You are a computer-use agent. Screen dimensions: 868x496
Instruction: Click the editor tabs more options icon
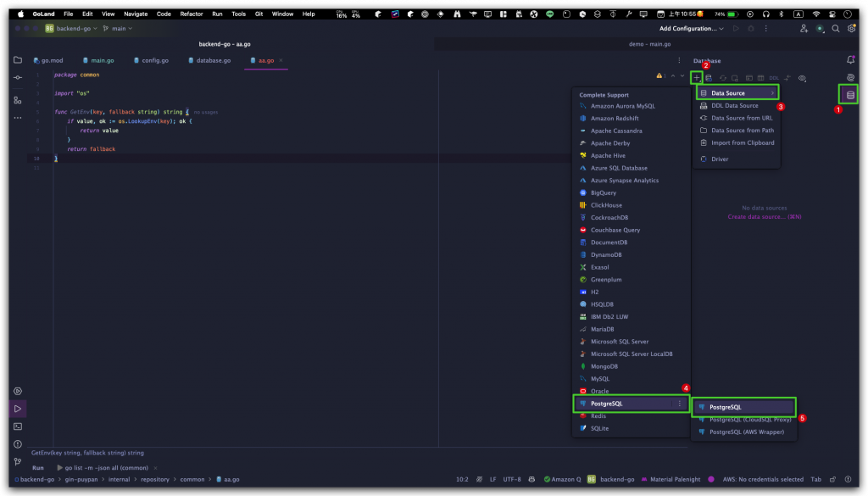coord(679,60)
